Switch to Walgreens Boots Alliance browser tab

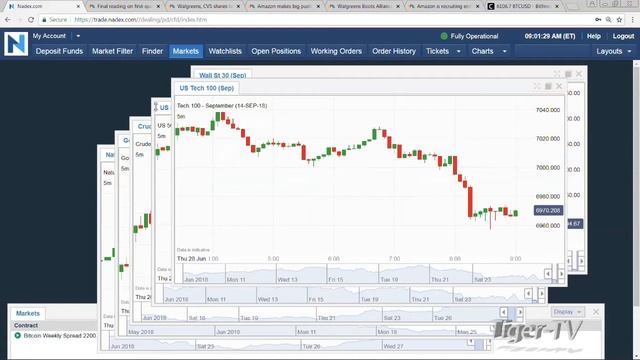[x=364, y=6]
